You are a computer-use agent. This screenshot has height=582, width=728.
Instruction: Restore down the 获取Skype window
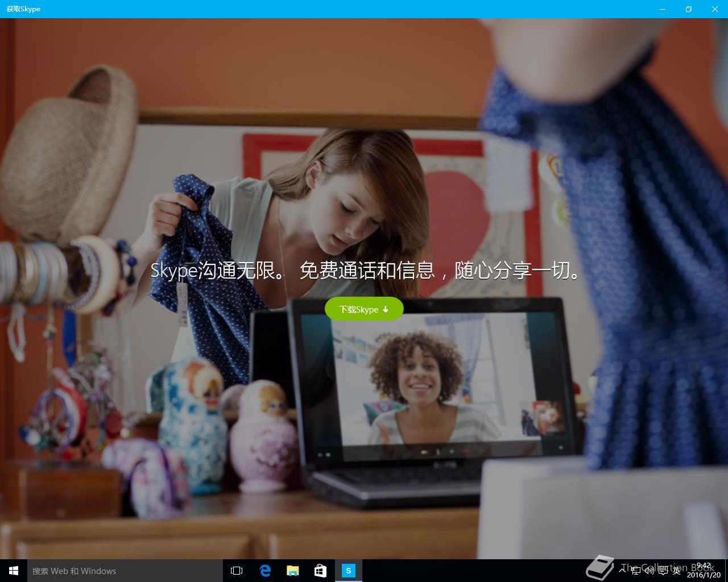[x=689, y=9]
